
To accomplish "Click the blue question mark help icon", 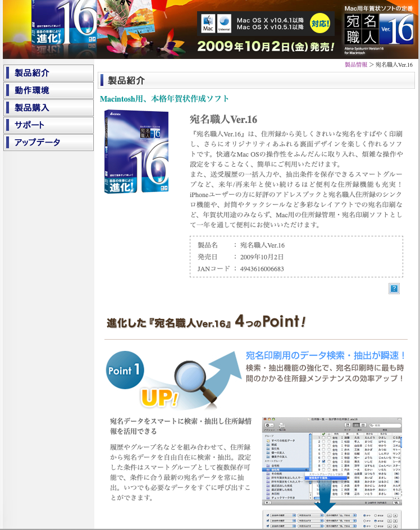I will coord(394,289).
